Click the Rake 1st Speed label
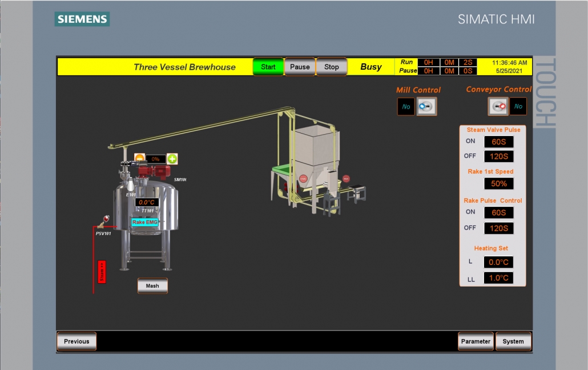 [x=490, y=171]
